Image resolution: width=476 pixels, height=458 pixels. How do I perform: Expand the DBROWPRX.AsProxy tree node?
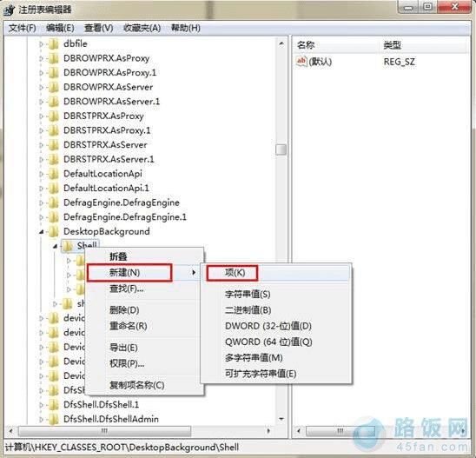[42, 58]
